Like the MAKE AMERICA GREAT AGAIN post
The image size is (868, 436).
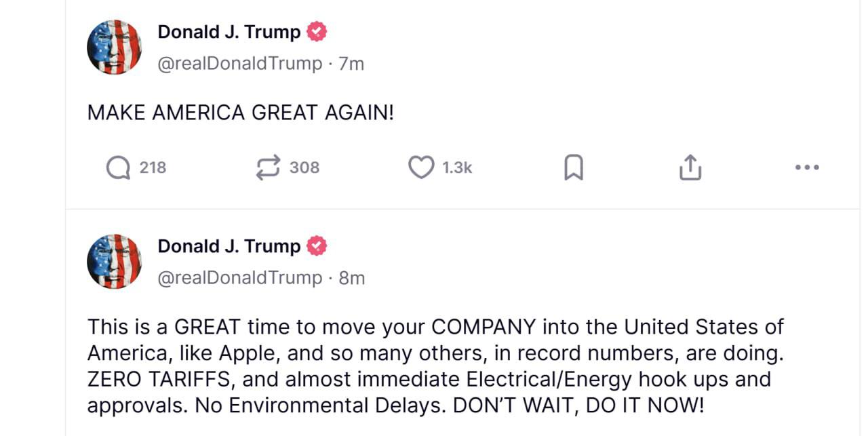click(420, 167)
